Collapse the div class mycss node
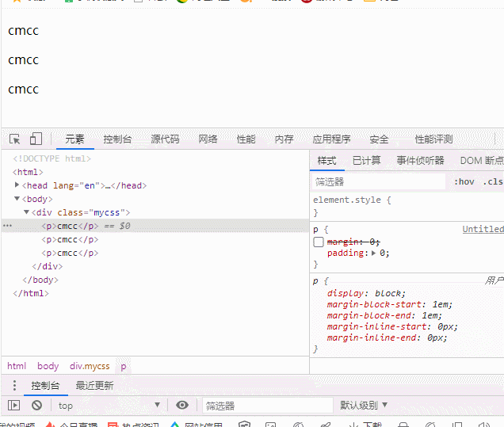Viewport: 504px width, 427px height. click(27, 212)
